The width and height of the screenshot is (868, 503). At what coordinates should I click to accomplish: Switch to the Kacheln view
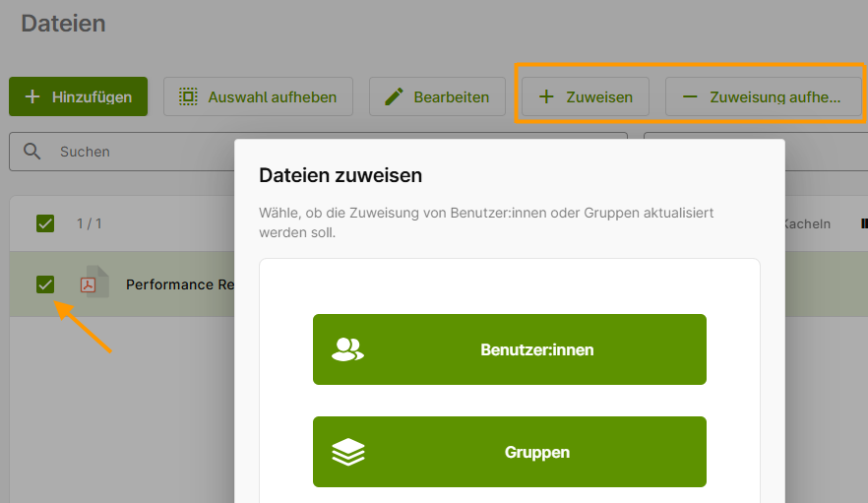[x=806, y=223]
